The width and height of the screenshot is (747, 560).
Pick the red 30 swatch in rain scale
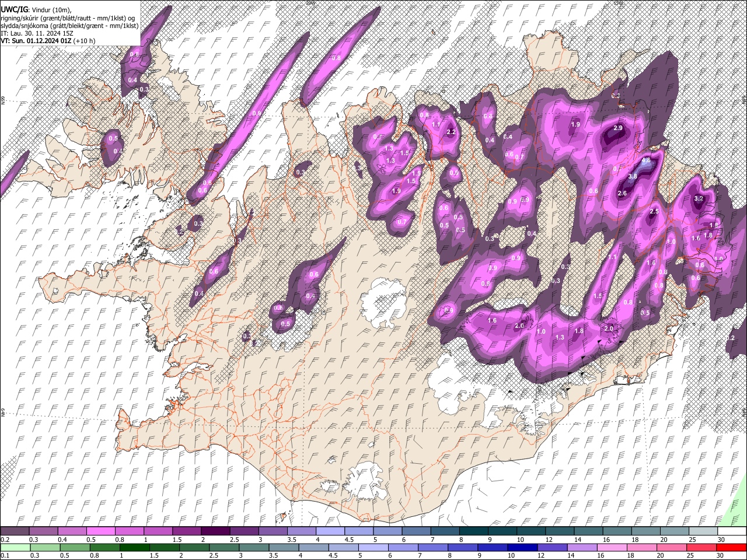click(x=731, y=547)
